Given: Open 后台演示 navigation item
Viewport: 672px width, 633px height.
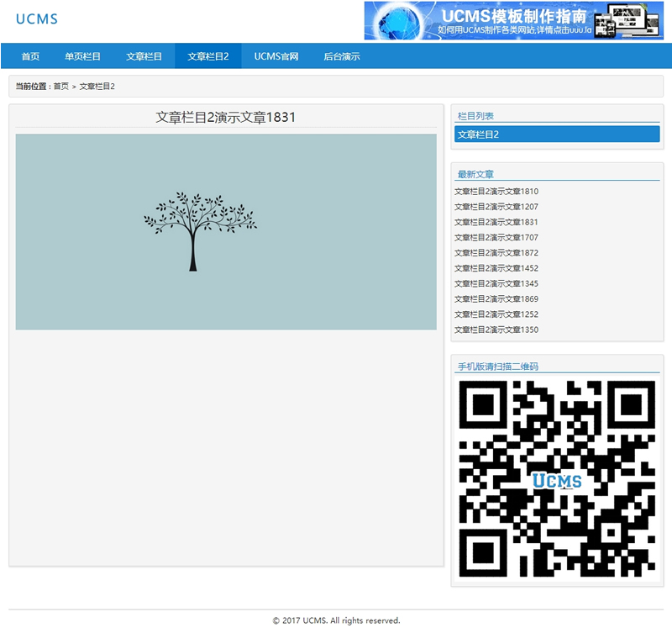Looking at the screenshot, I should coord(342,56).
